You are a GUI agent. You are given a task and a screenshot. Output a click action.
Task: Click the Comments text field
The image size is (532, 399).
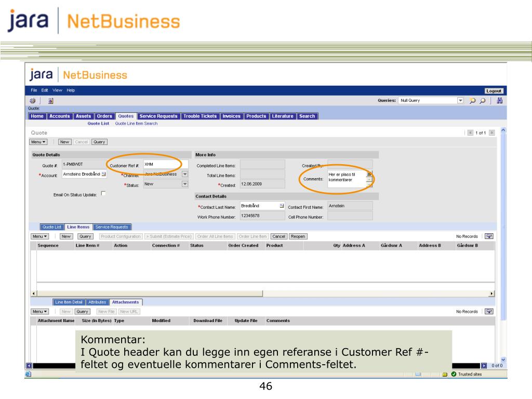click(x=347, y=179)
